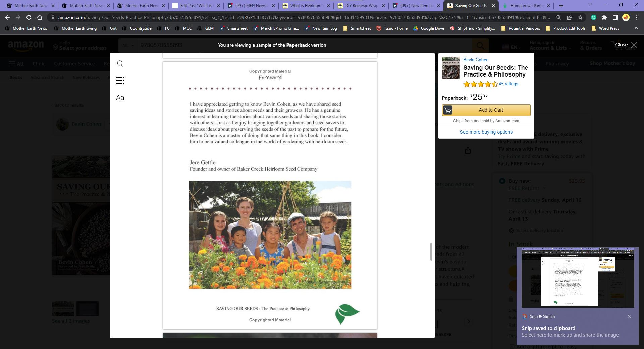Open the Aa font settings in the sample viewer
The image size is (644, 349).
[120, 98]
